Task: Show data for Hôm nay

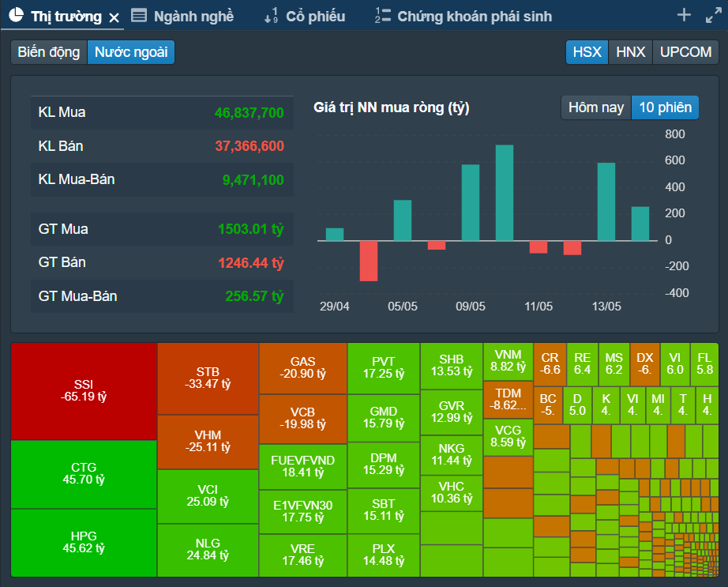Action: tap(596, 107)
